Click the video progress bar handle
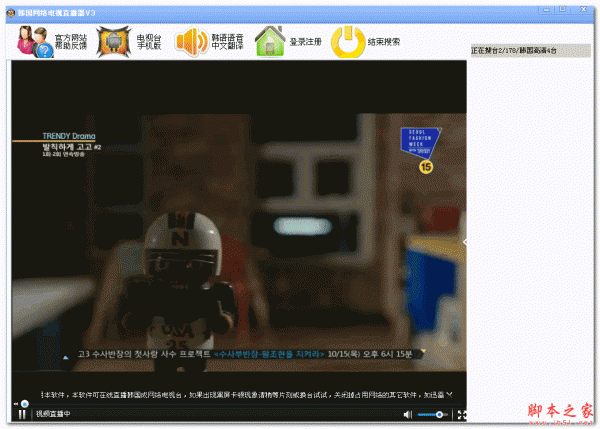Screen dimensions: 600x429 tap(25, 403)
